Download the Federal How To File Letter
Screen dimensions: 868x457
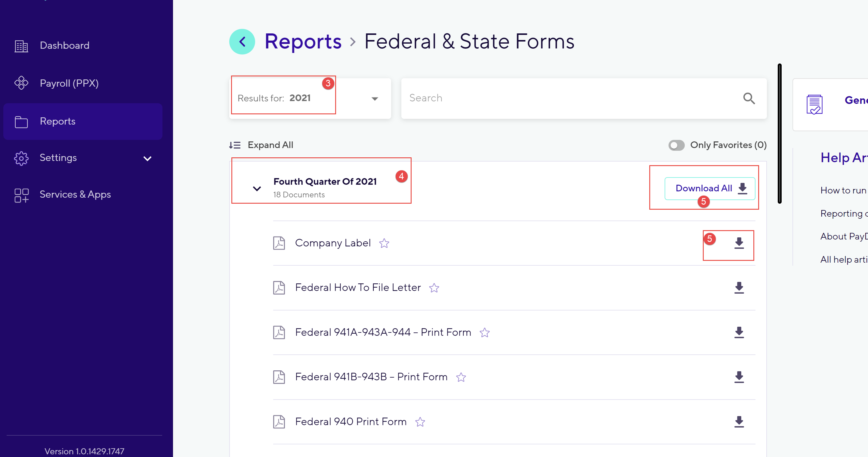739,288
